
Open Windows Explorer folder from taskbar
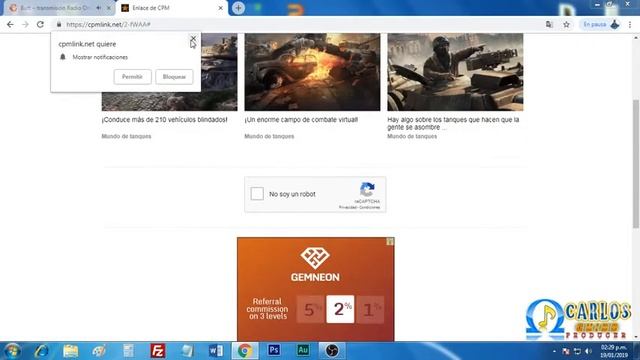click(x=71, y=351)
